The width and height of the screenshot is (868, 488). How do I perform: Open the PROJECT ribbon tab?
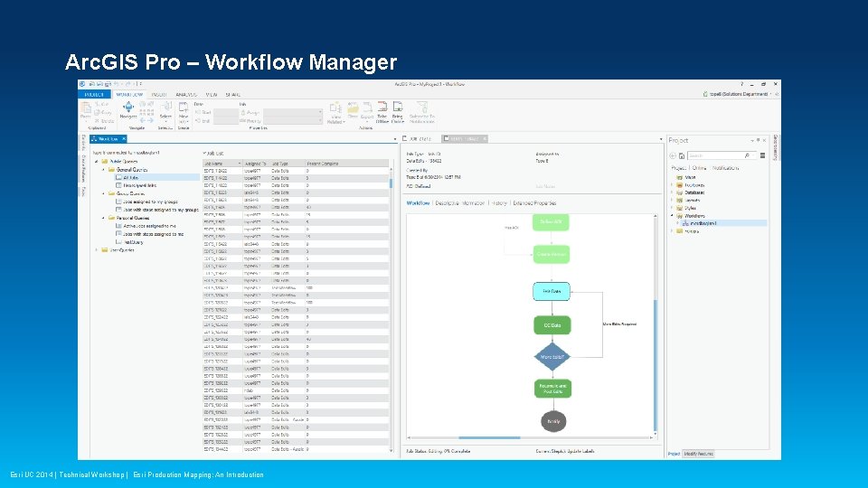(x=95, y=95)
